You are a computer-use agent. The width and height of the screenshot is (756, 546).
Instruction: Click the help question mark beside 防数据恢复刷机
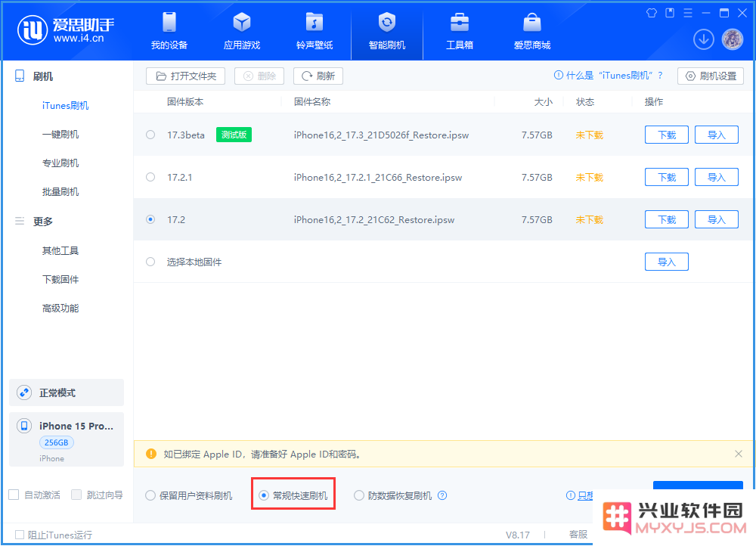(442, 495)
